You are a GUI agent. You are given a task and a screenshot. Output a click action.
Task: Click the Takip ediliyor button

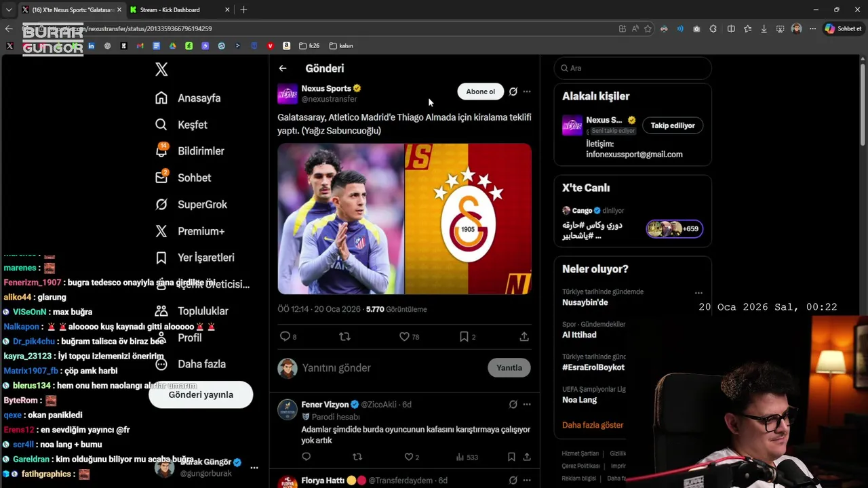click(x=673, y=125)
